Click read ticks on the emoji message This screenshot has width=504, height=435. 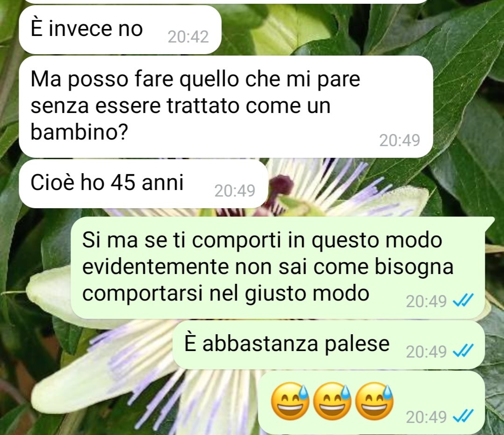point(463,417)
